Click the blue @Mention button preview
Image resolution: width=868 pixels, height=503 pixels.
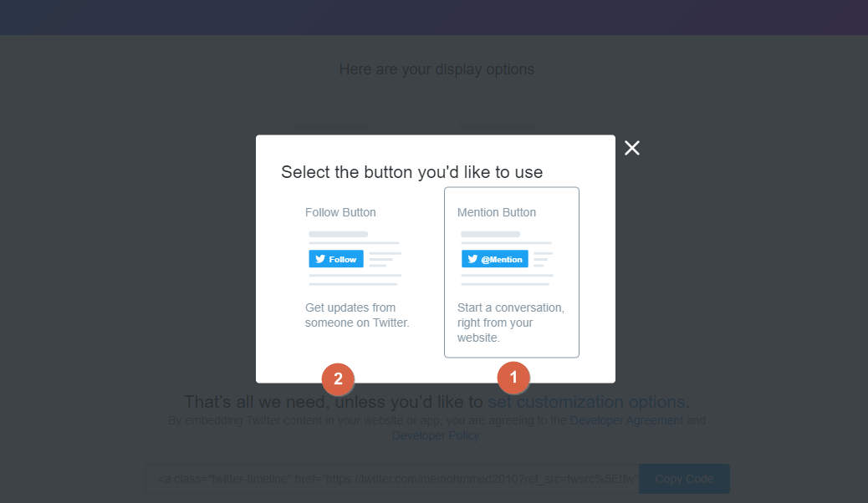pyautogui.click(x=495, y=259)
